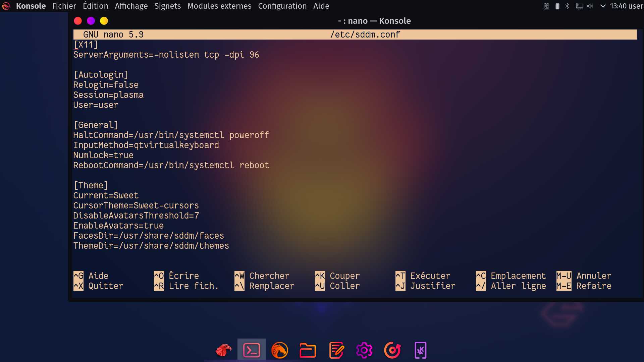
Task: Click the InputMethod=qtvirtualkeyboard line
Action: 146,145
